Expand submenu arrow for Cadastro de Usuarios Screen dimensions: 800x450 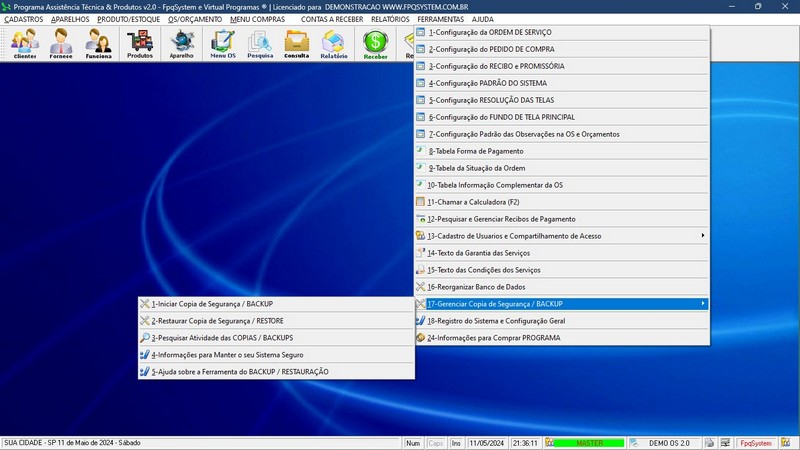[702, 236]
